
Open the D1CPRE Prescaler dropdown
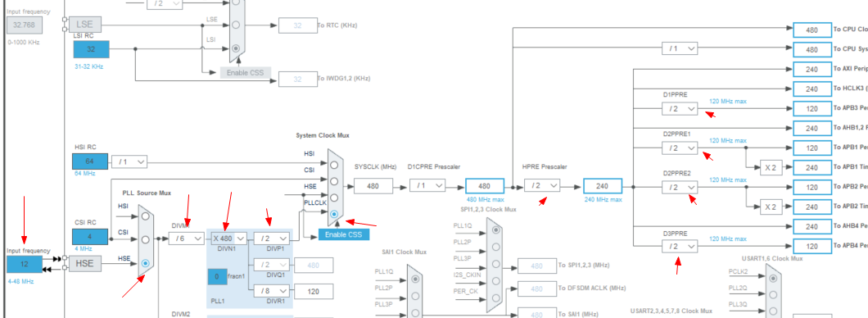point(428,186)
